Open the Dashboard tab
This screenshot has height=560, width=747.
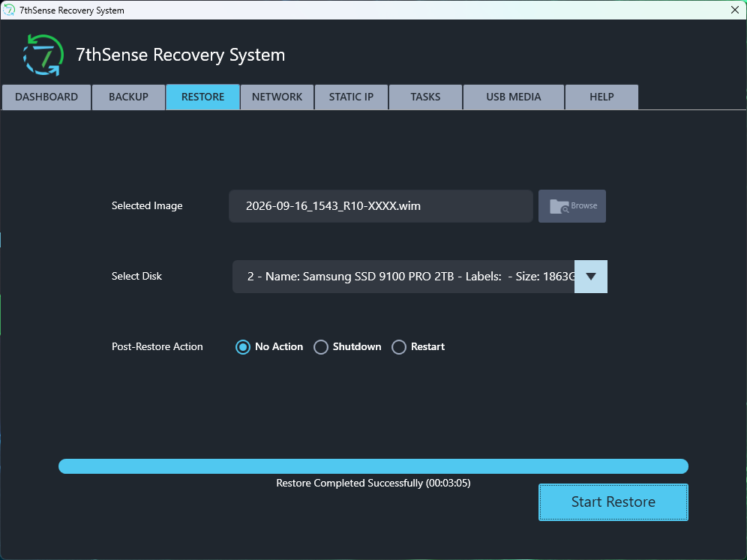pos(46,97)
